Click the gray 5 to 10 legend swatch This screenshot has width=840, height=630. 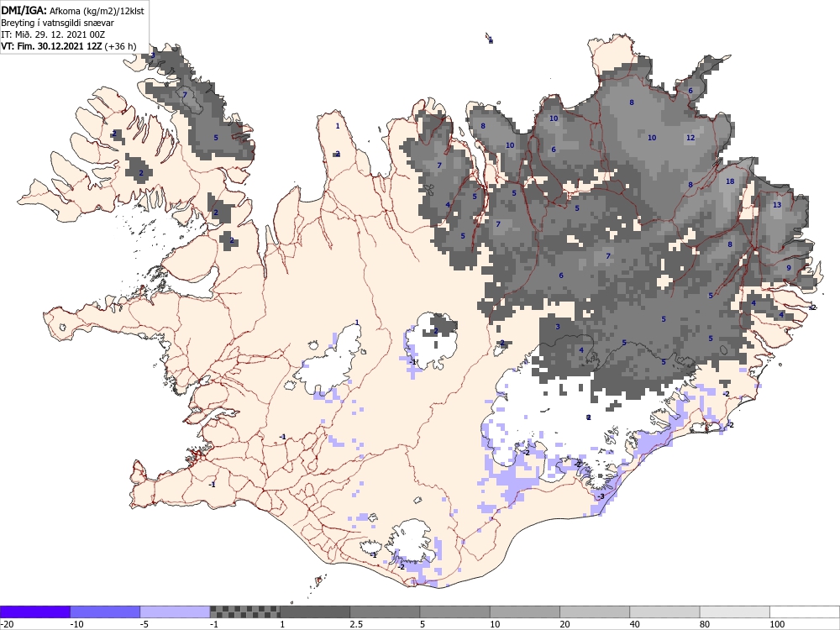[x=454, y=612]
